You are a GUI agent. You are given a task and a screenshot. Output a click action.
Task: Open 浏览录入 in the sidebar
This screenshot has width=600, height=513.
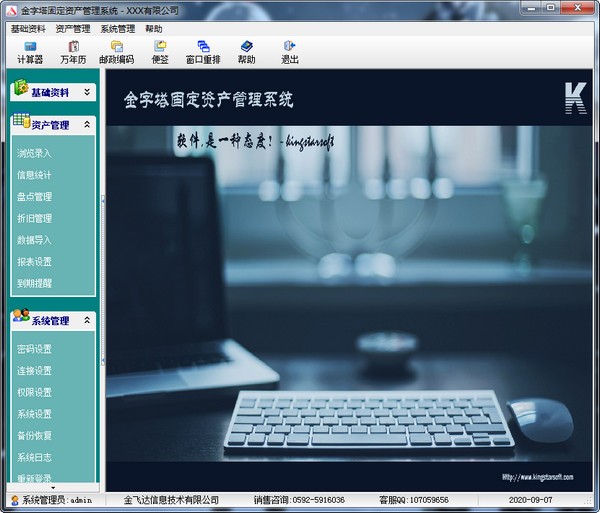coord(34,153)
